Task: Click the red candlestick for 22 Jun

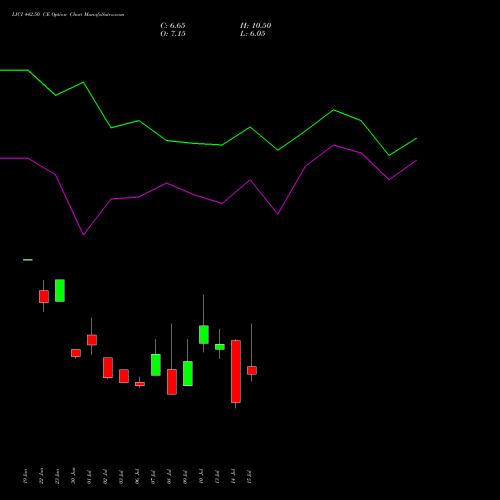Action: (44, 296)
